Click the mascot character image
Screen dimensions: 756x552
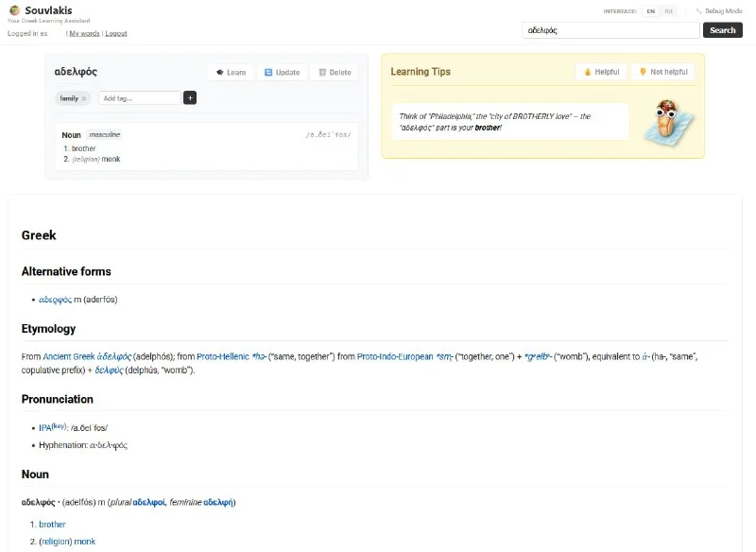(670, 121)
